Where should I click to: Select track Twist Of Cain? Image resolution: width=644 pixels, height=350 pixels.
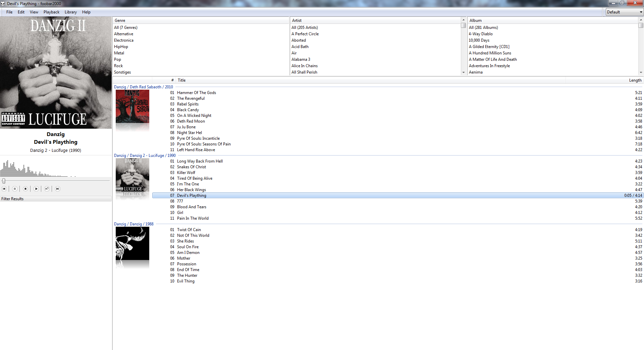397,230
